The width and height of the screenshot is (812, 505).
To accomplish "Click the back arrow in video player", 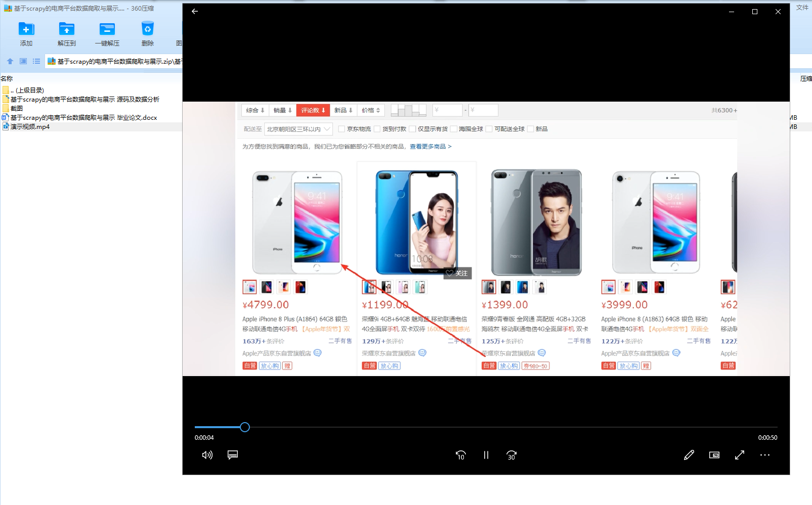I will pyautogui.click(x=195, y=11).
